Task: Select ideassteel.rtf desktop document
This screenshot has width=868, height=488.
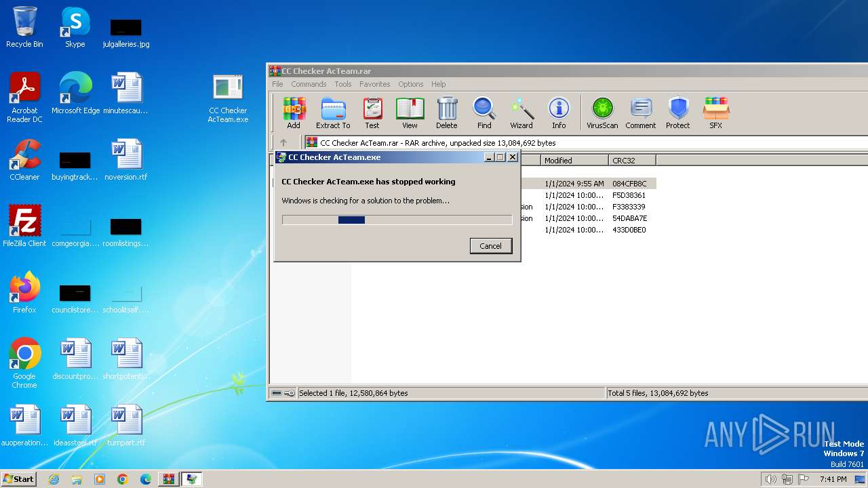Action: (x=75, y=426)
